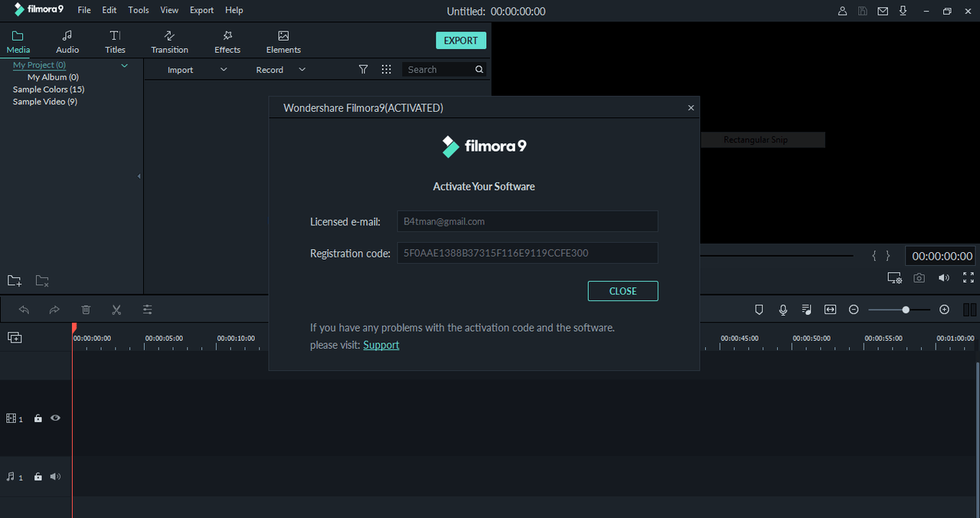Click the search magnifier icon
The image size is (980, 518).
pos(479,69)
